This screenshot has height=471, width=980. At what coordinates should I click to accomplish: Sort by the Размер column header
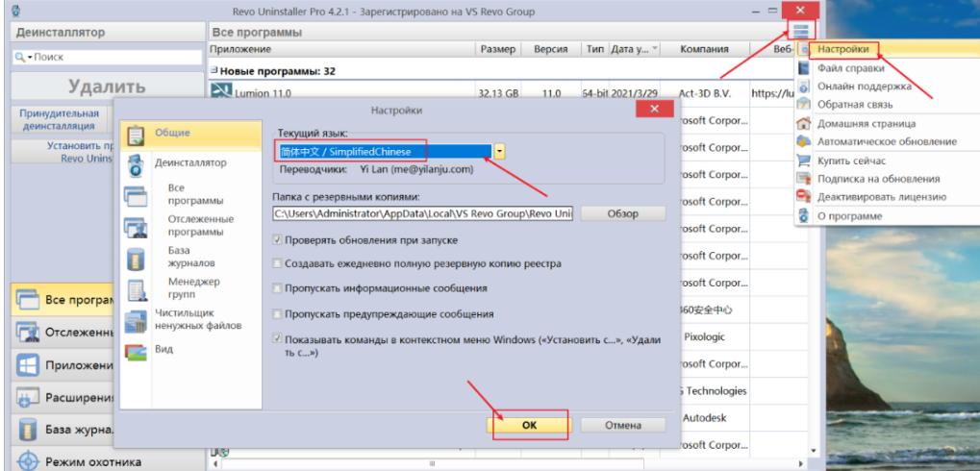[x=498, y=49]
